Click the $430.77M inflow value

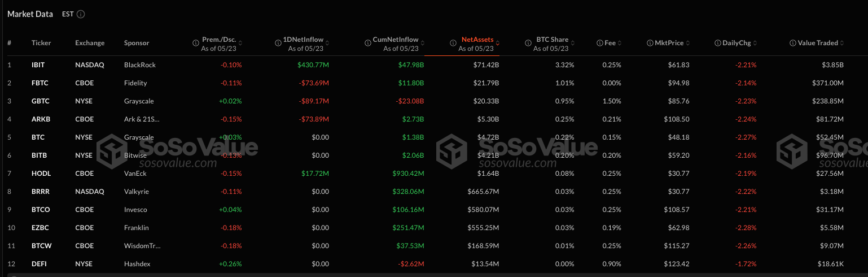[313, 65]
